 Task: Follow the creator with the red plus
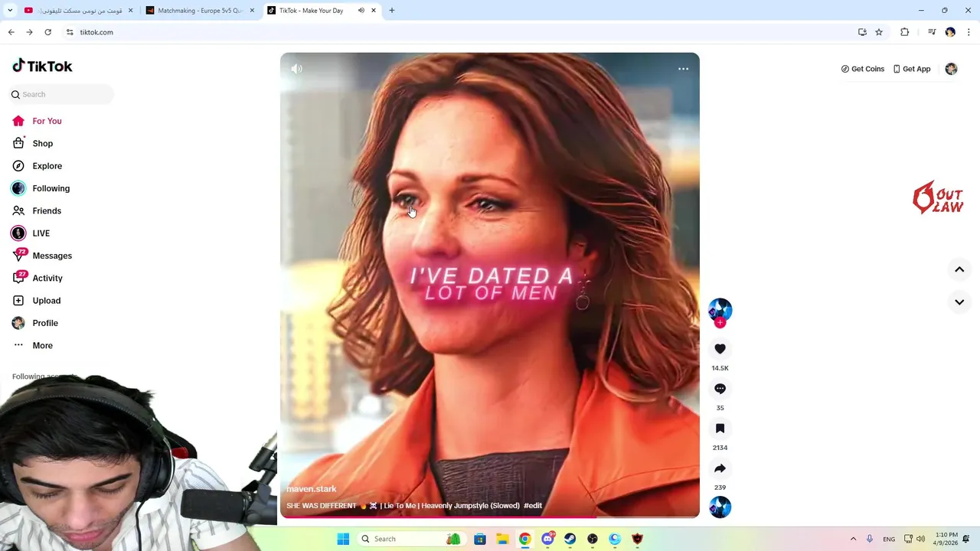[x=720, y=322]
